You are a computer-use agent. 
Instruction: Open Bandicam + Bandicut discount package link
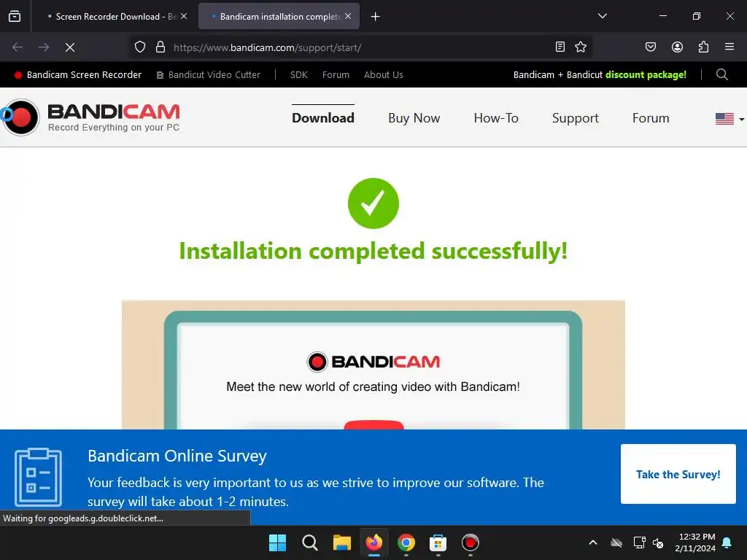[x=600, y=75]
